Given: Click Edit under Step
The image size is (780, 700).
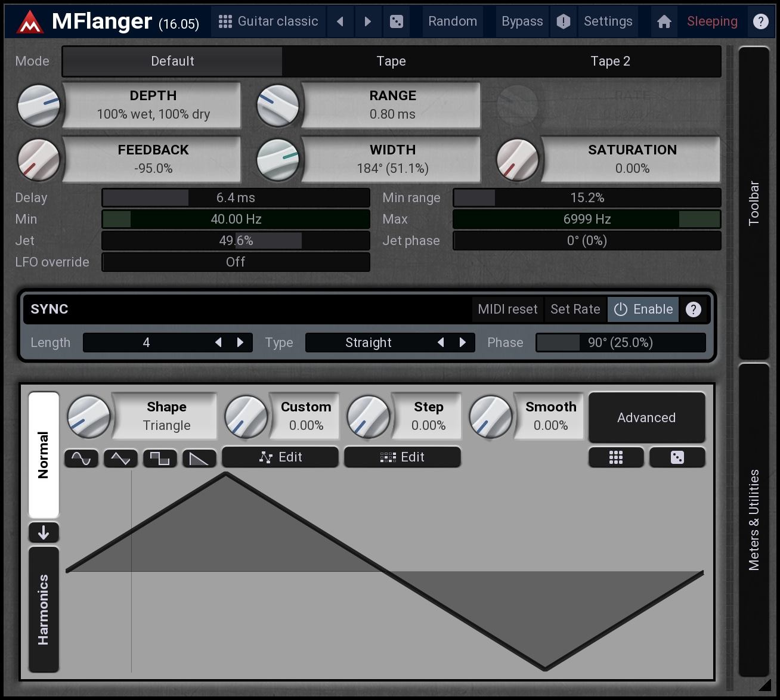Looking at the screenshot, I should tap(403, 457).
